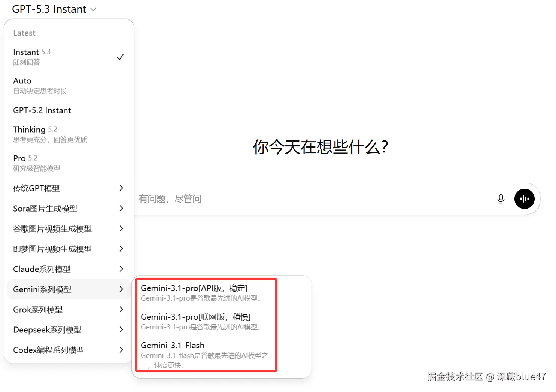Open the Codex编程系列模型 submenu

pyautogui.click(x=69, y=350)
